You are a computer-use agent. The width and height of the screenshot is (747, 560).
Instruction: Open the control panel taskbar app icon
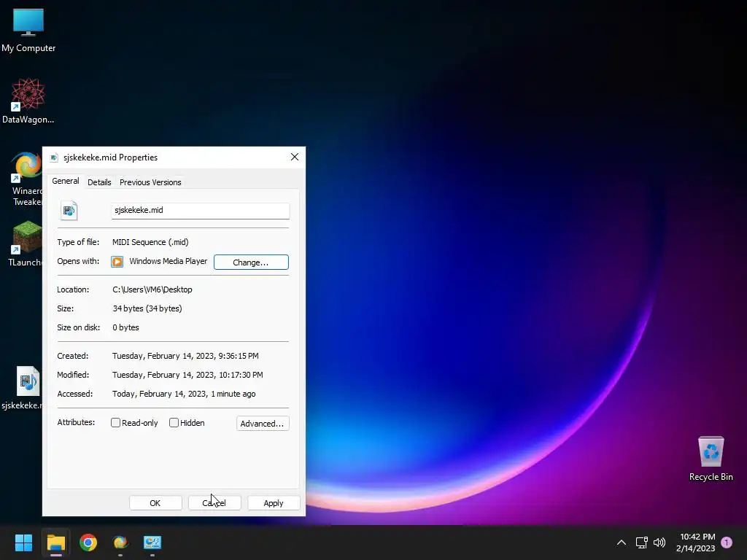point(152,542)
